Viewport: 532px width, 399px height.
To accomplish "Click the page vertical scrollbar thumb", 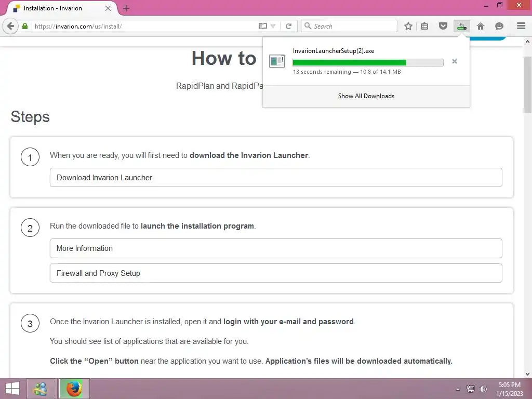I will 528,84.
